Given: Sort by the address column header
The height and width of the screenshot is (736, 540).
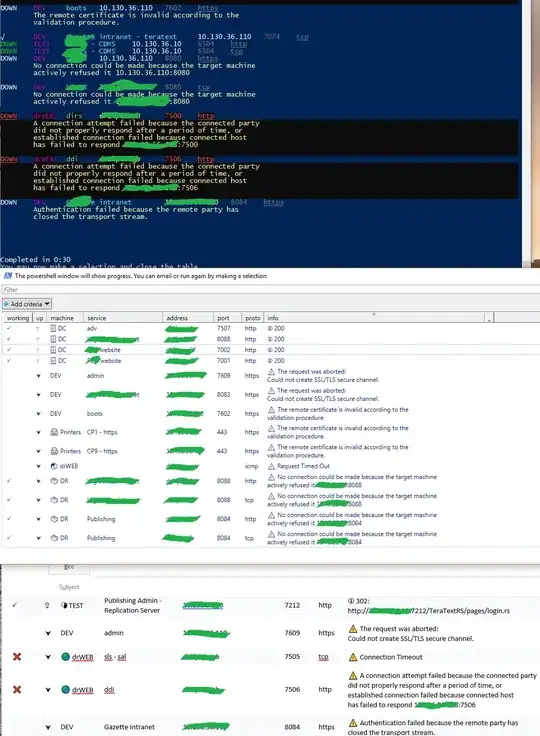Looking at the screenshot, I should [x=188, y=318].
